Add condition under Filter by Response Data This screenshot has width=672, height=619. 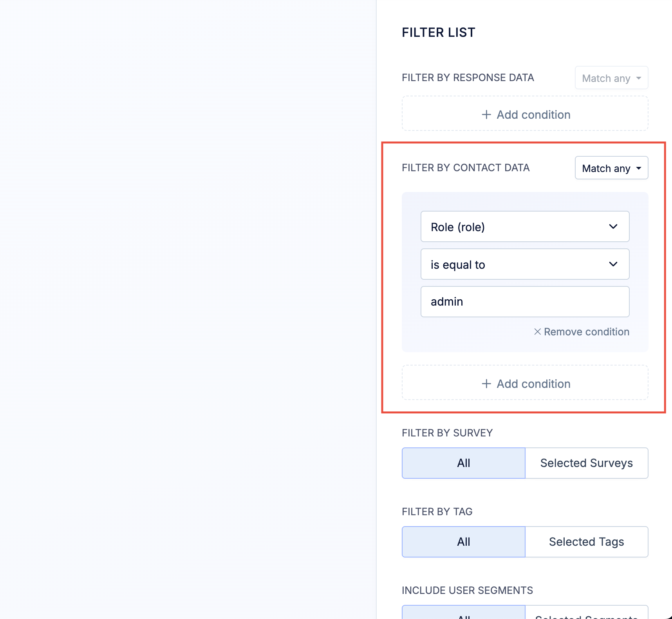click(x=525, y=114)
